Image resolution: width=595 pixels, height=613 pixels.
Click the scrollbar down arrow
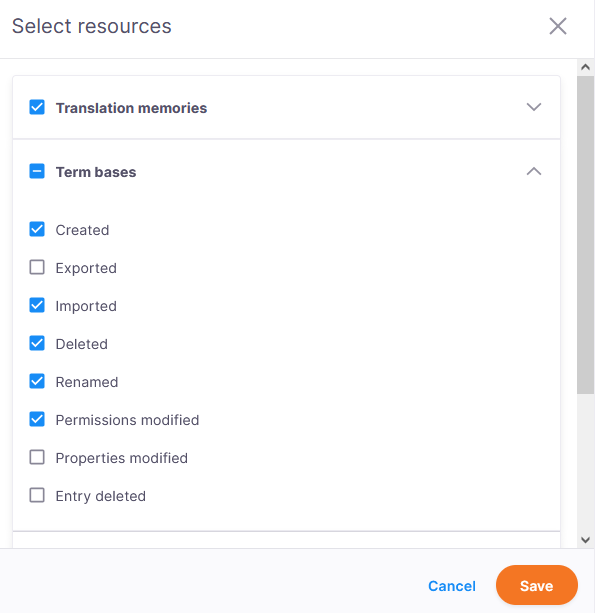[585, 540]
